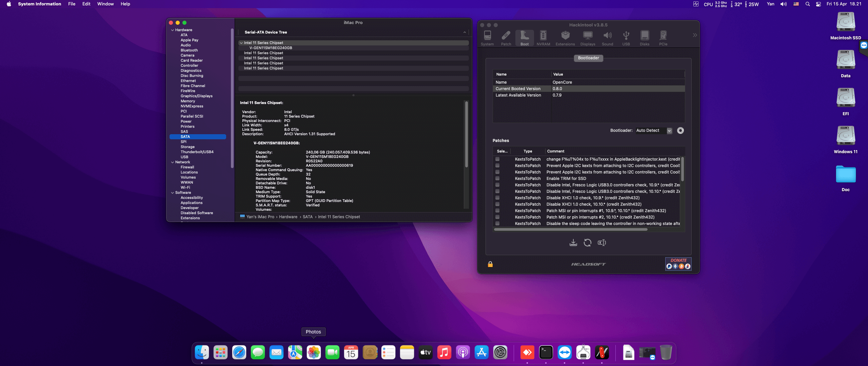The height and width of the screenshot is (366, 868).
Task: Open the EFI desktop volume
Action: click(846, 102)
